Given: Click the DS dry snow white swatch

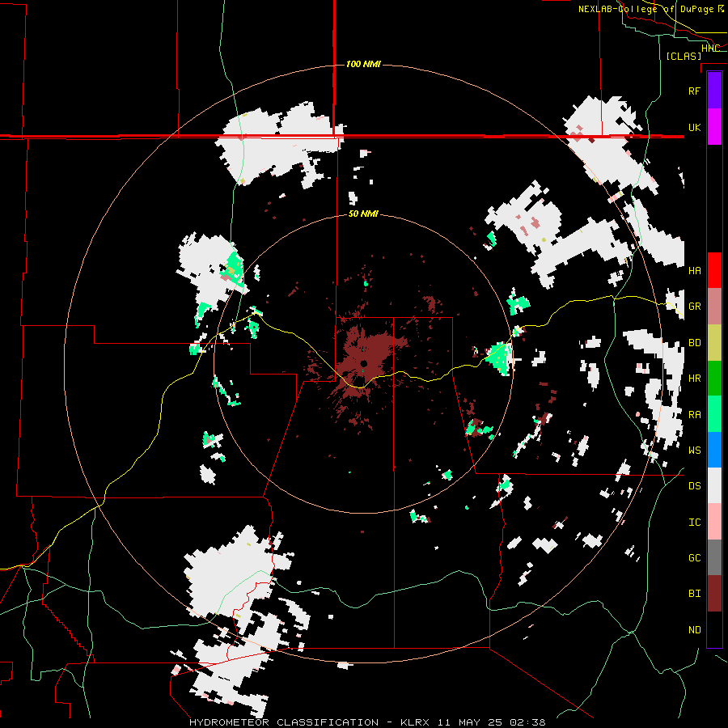Looking at the screenshot, I should point(714,485).
